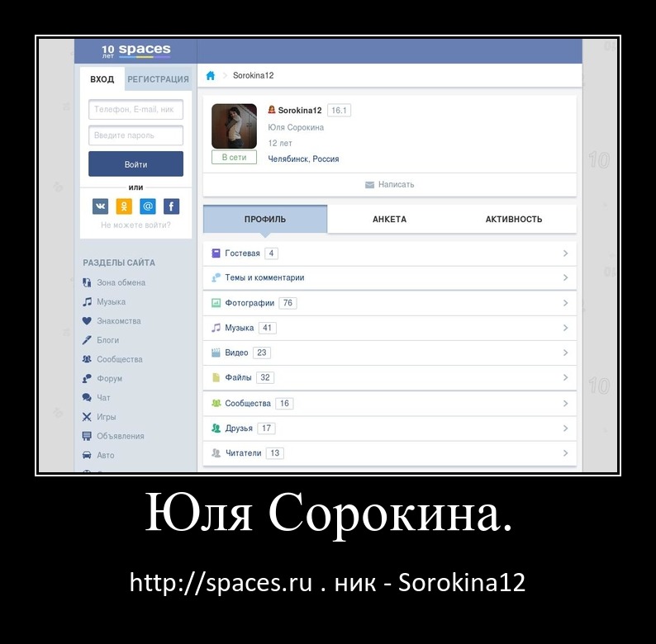Click the Фотографии count 76

288,303
